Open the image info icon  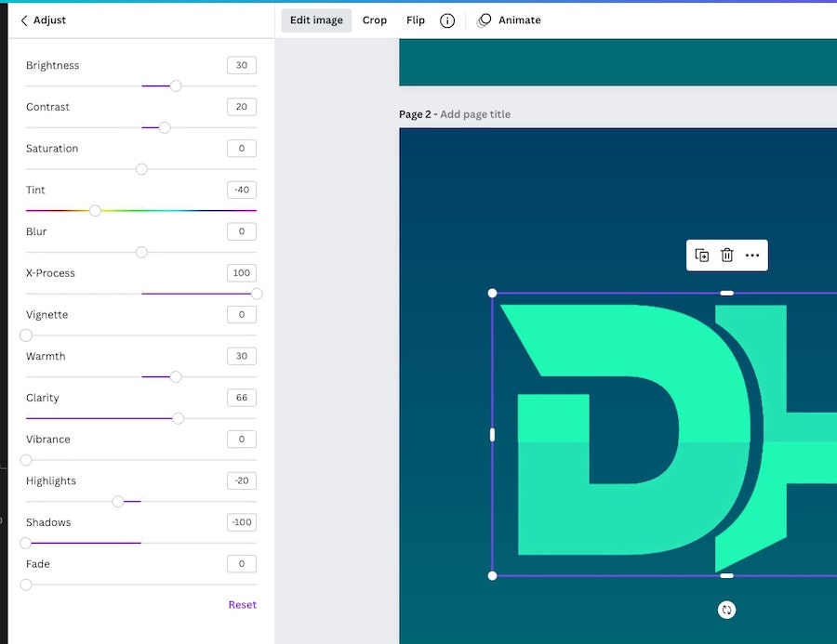click(447, 20)
